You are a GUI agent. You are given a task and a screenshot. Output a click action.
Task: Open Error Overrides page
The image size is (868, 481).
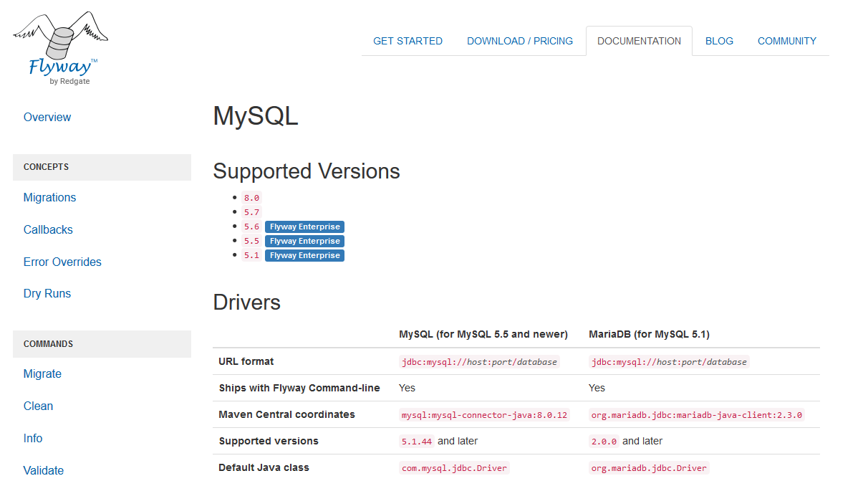62,262
